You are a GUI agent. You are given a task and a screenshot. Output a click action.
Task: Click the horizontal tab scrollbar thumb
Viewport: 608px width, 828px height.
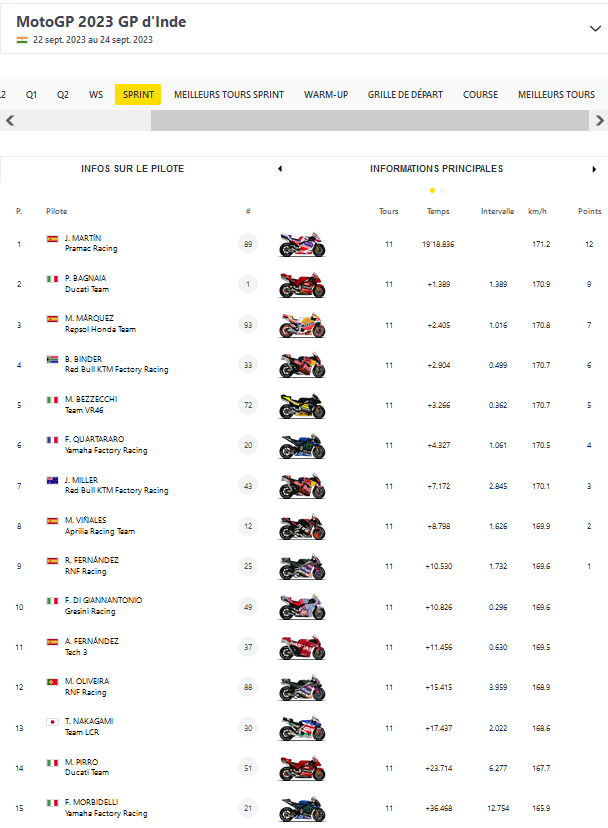pos(370,121)
